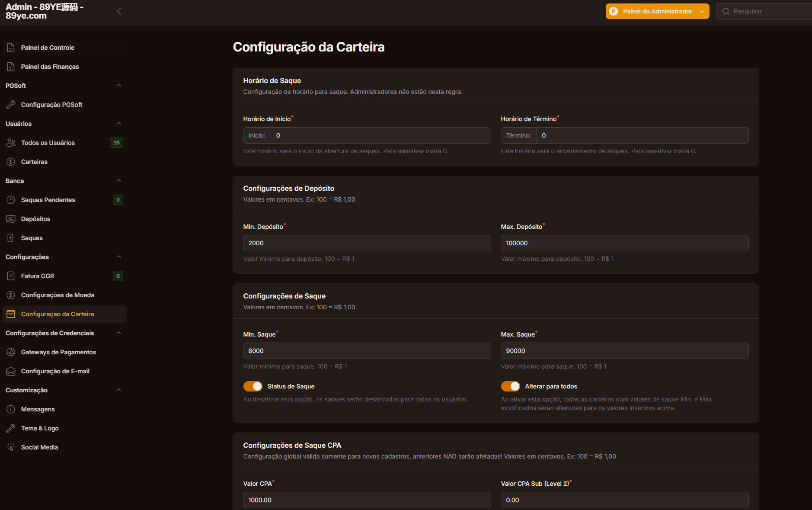
Task: Collapse the Banca sidebar section
Action: pyautogui.click(x=119, y=181)
